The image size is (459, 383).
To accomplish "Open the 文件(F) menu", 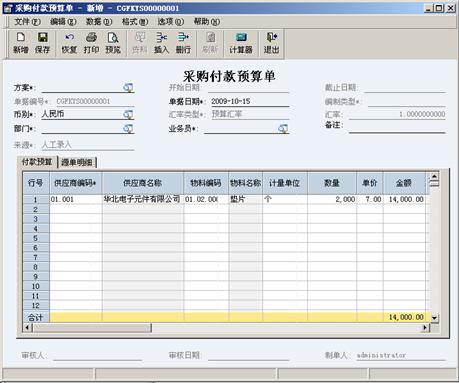I will pos(27,22).
